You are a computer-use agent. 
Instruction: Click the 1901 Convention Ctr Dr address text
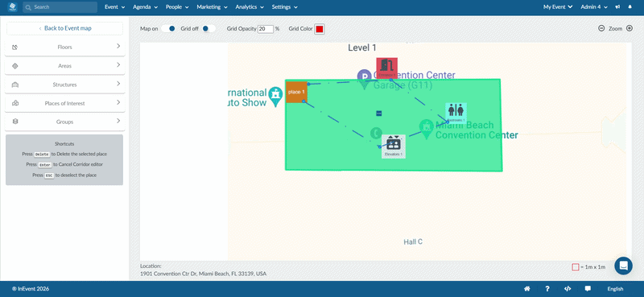[204, 273]
